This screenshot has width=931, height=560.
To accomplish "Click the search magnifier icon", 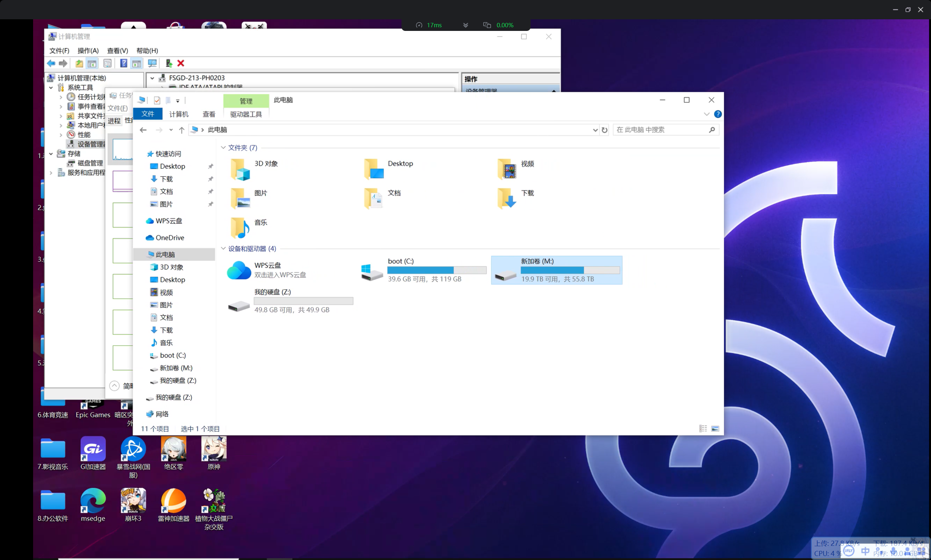I will [712, 130].
